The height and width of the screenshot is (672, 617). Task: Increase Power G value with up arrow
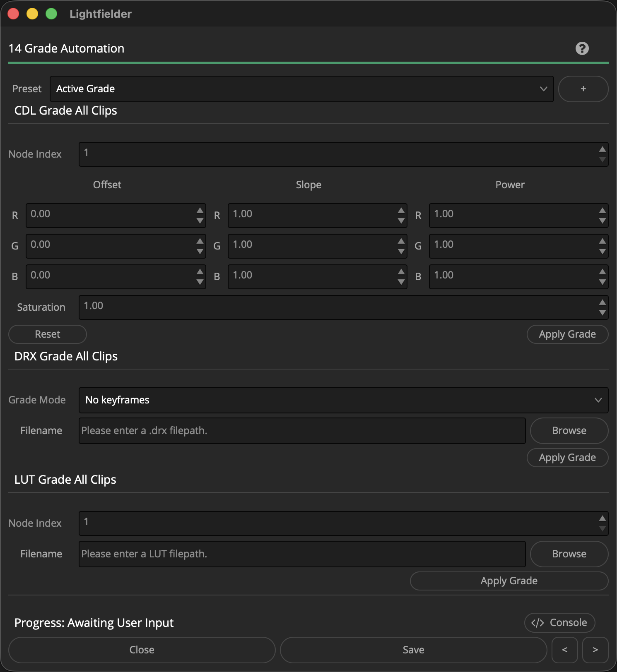coord(602,241)
